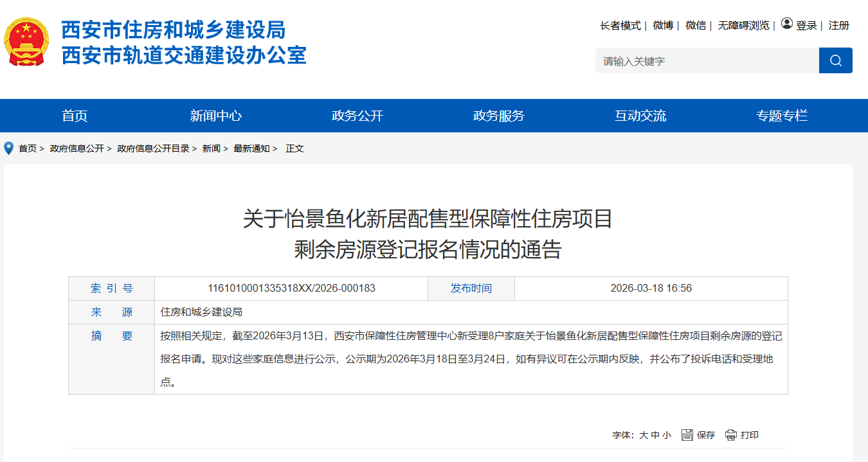The width and height of the screenshot is (868, 462).
Task: Click the magnifier search button
Action: coord(835,60)
